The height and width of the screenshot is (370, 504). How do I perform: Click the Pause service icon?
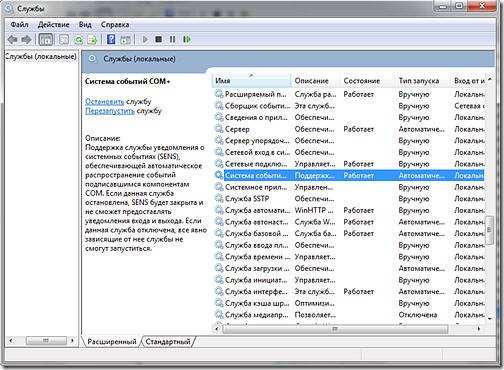tap(172, 39)
